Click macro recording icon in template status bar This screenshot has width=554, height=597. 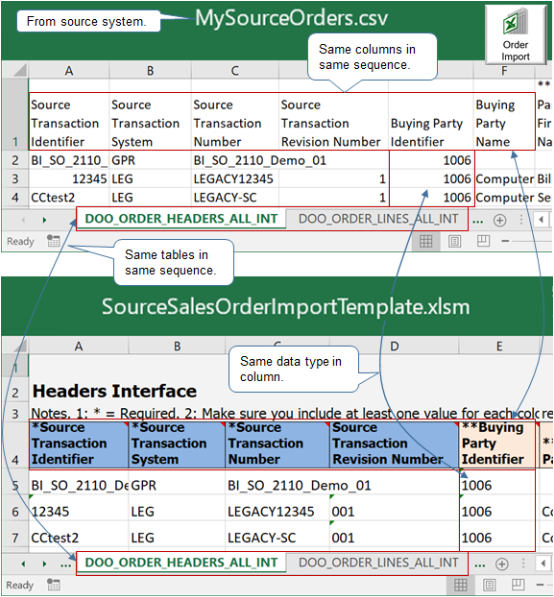pyautogui.click(x=53, y=585)
